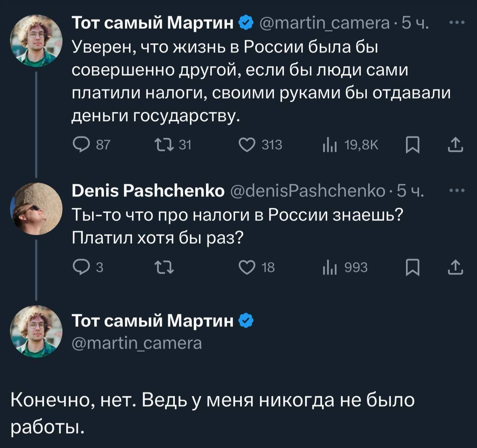This screenshot has width=477, height=448.
Task: View analytics showing 993 views
Action: pyautogui.click(x=329, y=267)
